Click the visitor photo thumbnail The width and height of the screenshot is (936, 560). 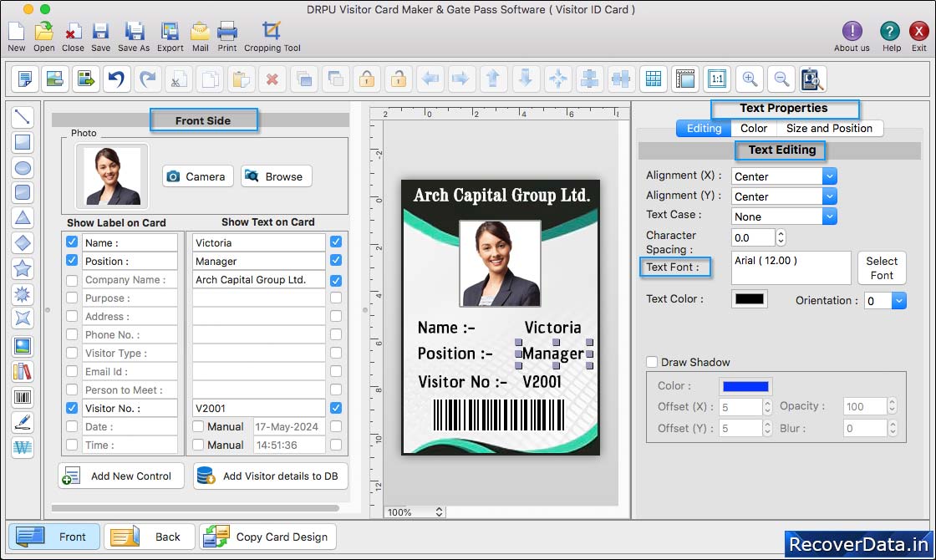point(112,176)
